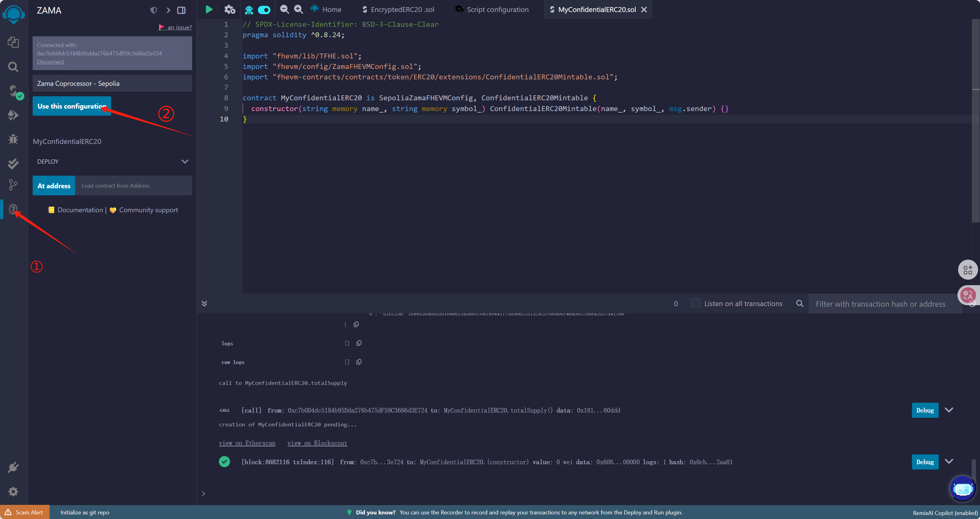Click line number 10 in gutter
The image size is (980, 519).
[x=224, y=119]
